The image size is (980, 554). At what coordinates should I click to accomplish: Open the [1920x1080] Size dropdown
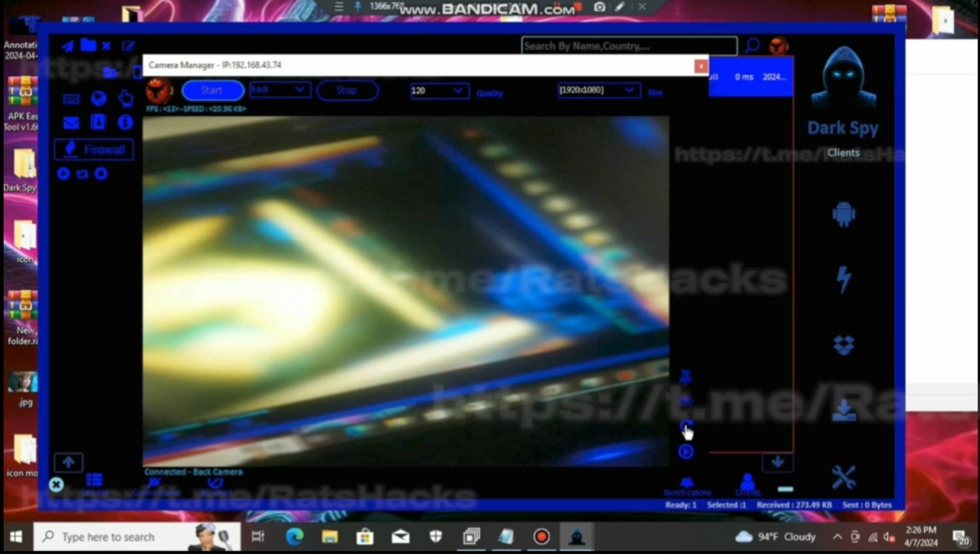[x=599, y=90]
